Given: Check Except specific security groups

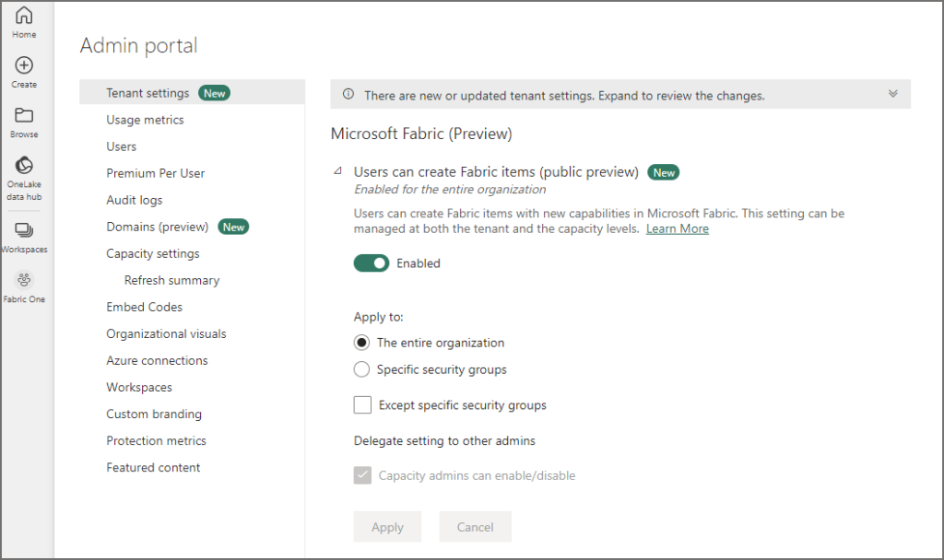Looking at the screenshot, I should [362, 405].
